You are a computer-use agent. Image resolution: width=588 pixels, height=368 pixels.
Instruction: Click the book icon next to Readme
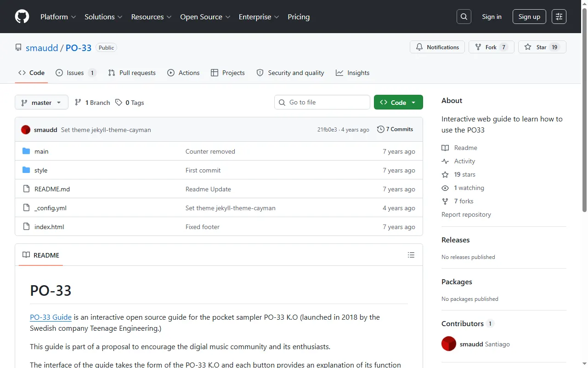[445, 148]
